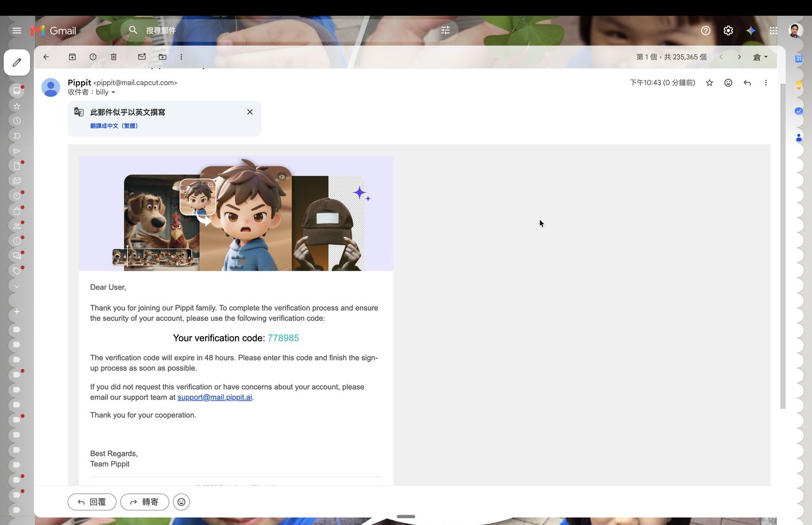Click the 回覆 reply button
This screenshot has width=812, height=525.
point(92,502)
